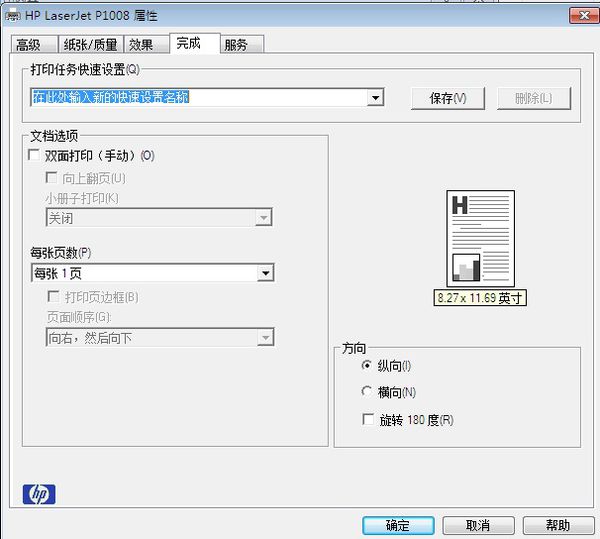Enable 双面打印（手动） checkbox
Viewport: 600px width, 539px height.
(34, 155)
